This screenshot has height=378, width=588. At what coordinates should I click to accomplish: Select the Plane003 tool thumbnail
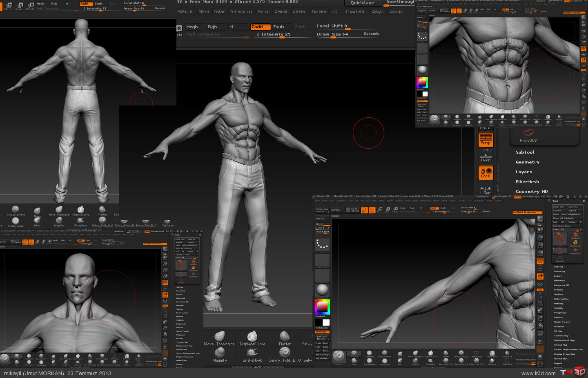[x=528, y=135]
